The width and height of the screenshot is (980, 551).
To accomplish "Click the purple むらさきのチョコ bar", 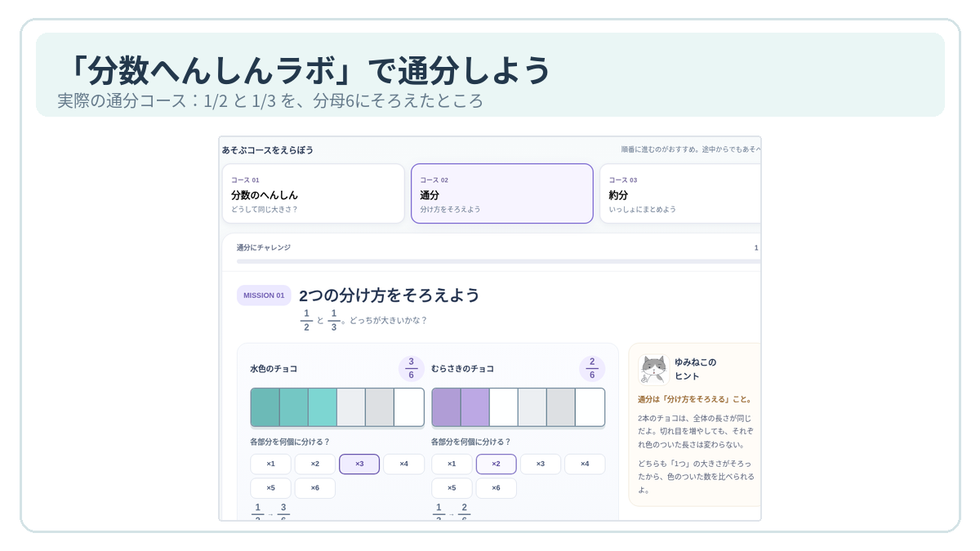I will pos(519,407).
